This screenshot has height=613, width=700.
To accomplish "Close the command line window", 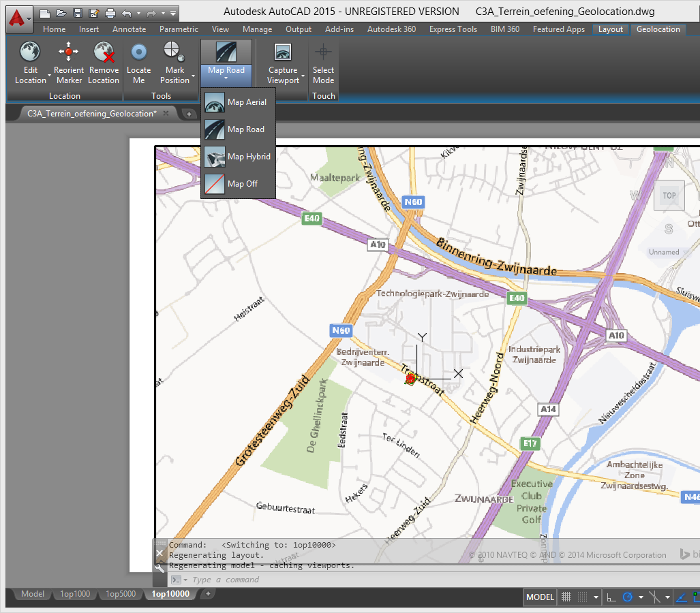I will point(159,553).
